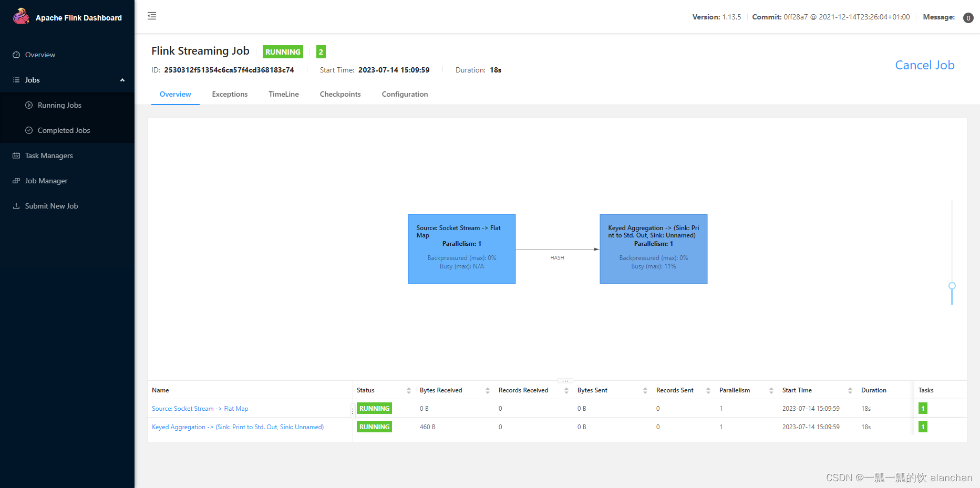The image size is (980, 488).
Task: Sort table by Records Received column
Action: [566, 390]
